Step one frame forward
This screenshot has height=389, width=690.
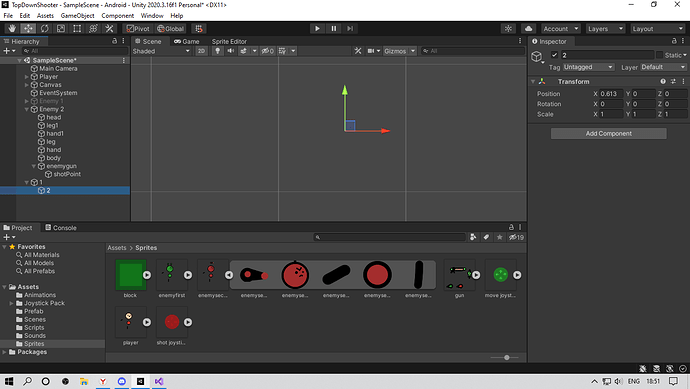click(350, 29)
